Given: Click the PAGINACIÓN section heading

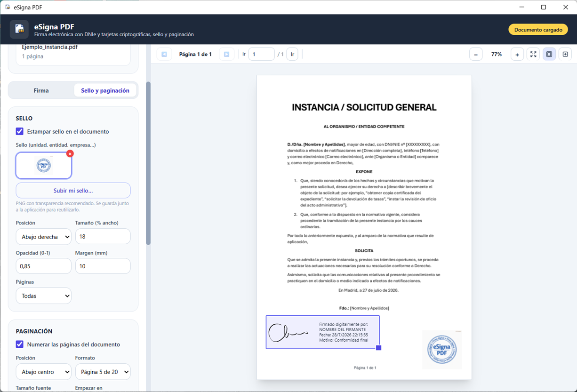Looking at the screenshot, I should tap(34, 331).
